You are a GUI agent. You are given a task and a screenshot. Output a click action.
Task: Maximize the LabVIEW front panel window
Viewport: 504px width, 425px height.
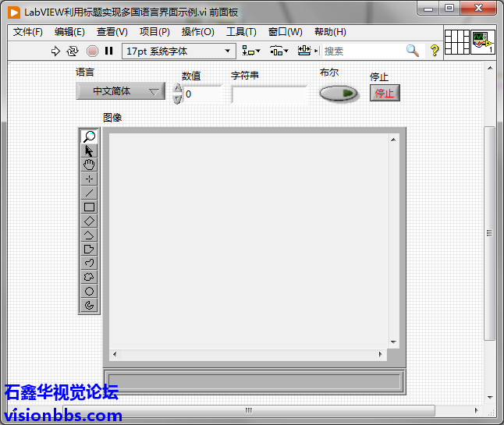pyautogui.click(x=449, y=8)
